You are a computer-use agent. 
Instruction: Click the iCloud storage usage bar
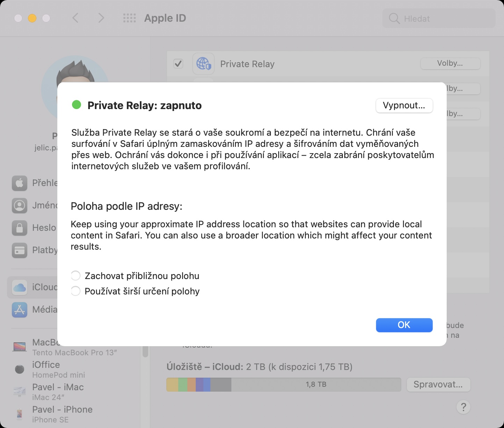tap(284, 385)
